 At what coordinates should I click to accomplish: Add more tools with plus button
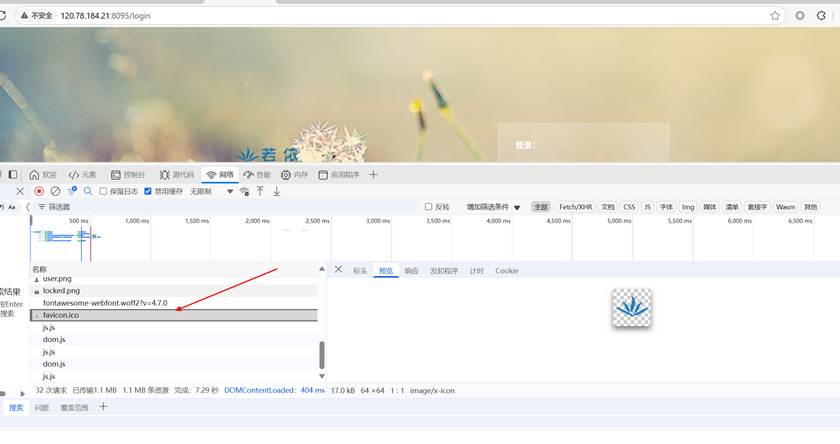pyautogui.click(x=373, y=175)
